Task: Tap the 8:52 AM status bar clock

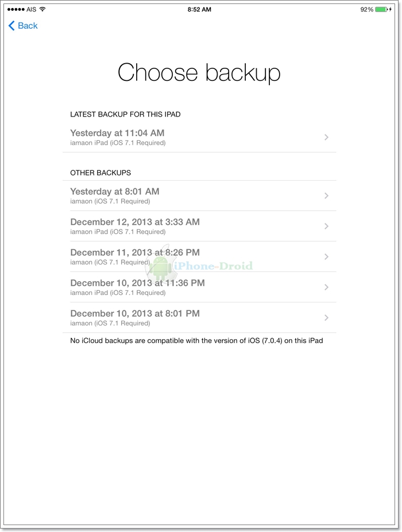Action: pyautogui.click(x=199, y=10)
